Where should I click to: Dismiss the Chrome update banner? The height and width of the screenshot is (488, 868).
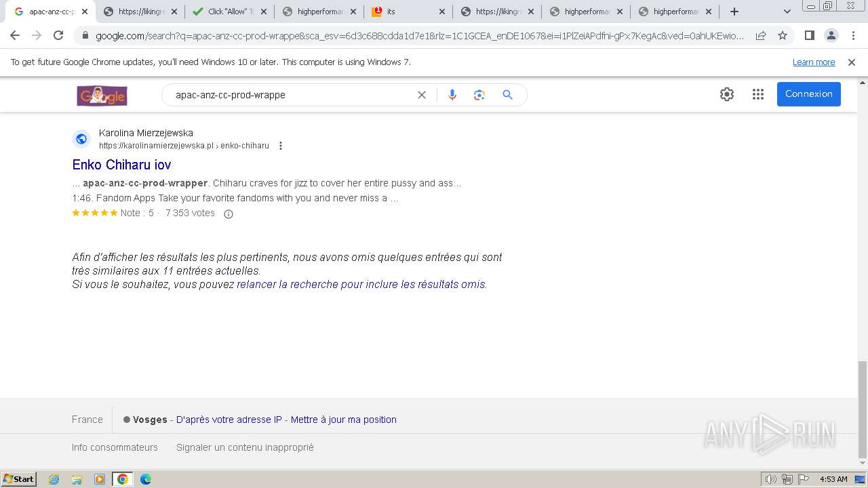point(852,62)
